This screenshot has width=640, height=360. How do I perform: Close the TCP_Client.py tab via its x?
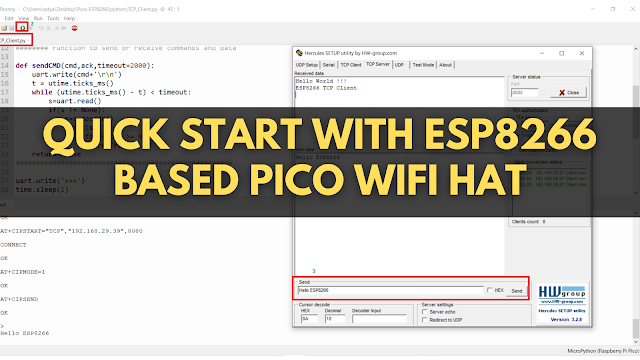point(28,40)
